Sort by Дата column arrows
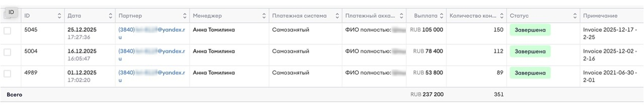644x106 pixels. (110, 16)
